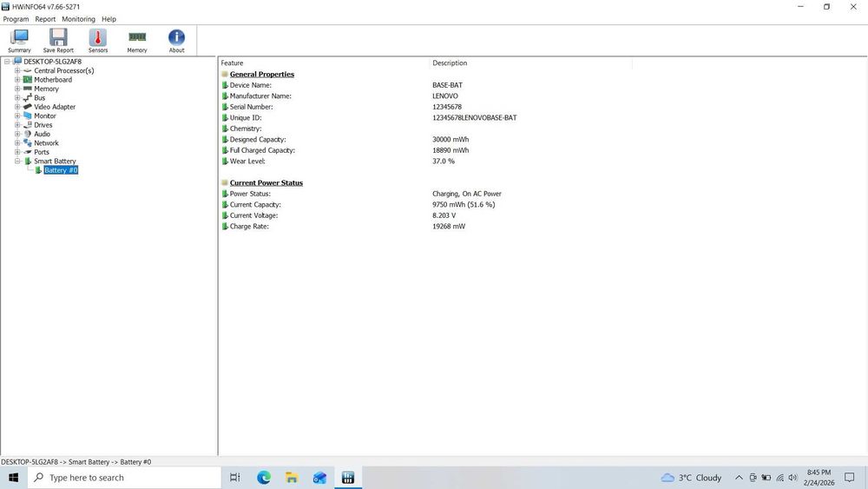Open the Report menu

45,19
